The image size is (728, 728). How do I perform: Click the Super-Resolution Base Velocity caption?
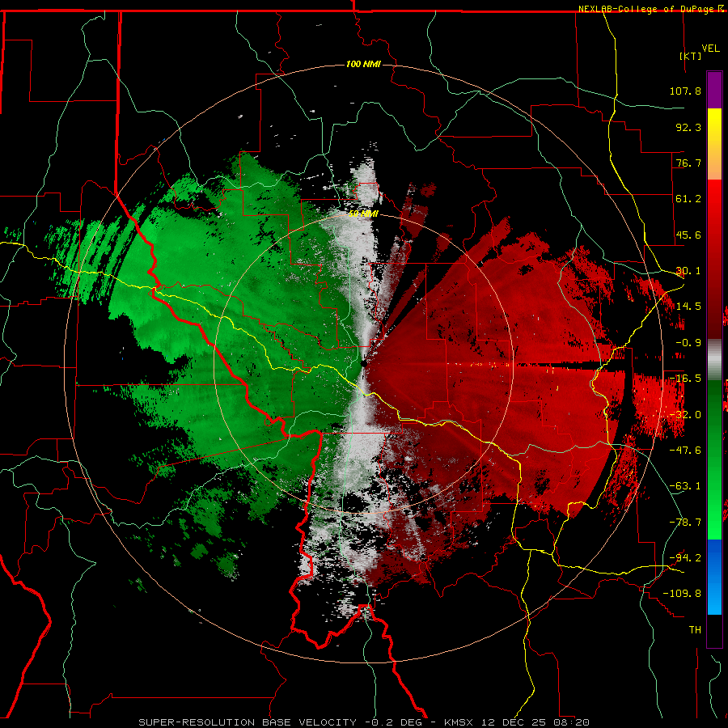pyautogui.click(x=364, y=722)
